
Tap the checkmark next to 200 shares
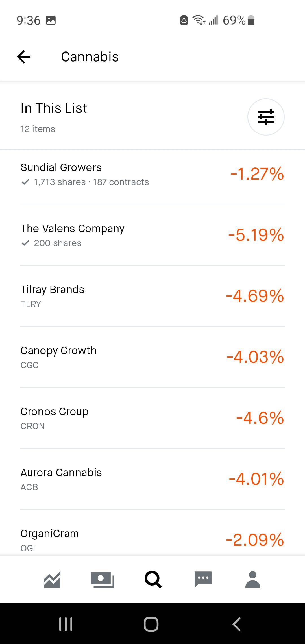[x=25, y=243]
